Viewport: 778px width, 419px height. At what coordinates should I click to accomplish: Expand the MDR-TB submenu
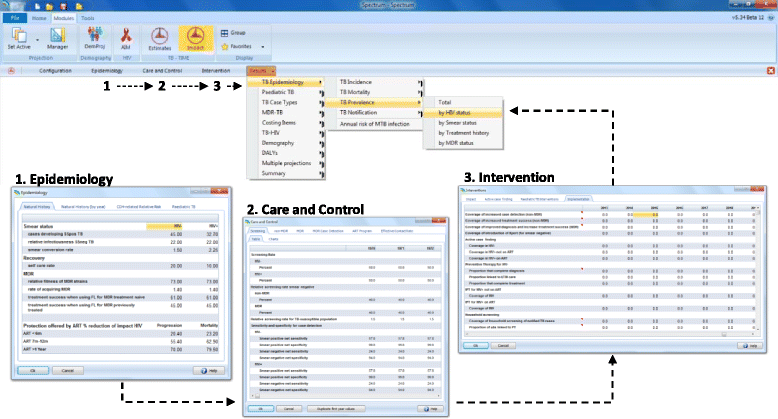click(286, 113)
